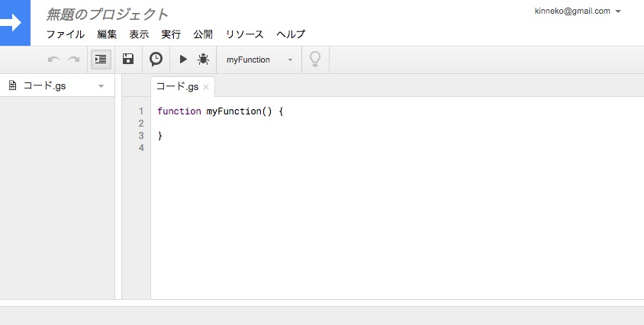
Task: Toggle the indent formatting button
Action: [101, 60]
